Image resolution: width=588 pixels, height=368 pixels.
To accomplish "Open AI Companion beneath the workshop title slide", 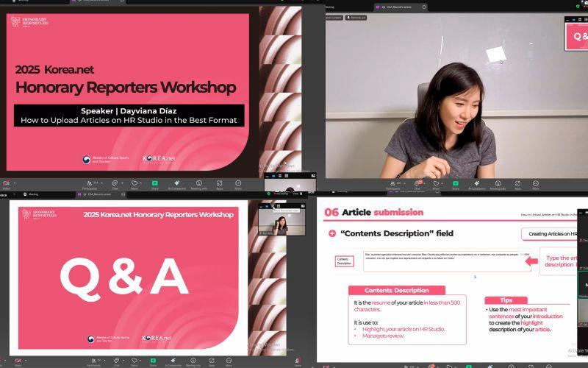I will pyautogui.click(x=176, y=183).
